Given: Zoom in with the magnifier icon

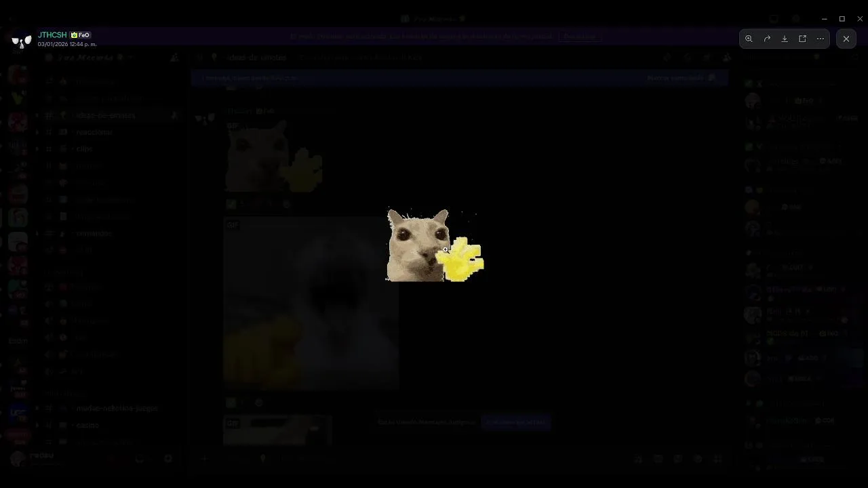Looking at the screenshot, I should (749, 39).
